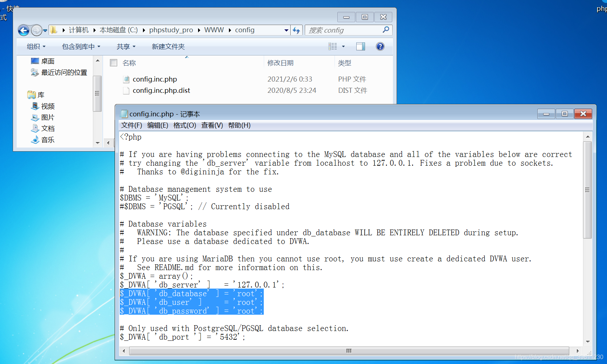Click file list horizontal scroll left arrow

(x=108, y=143)
